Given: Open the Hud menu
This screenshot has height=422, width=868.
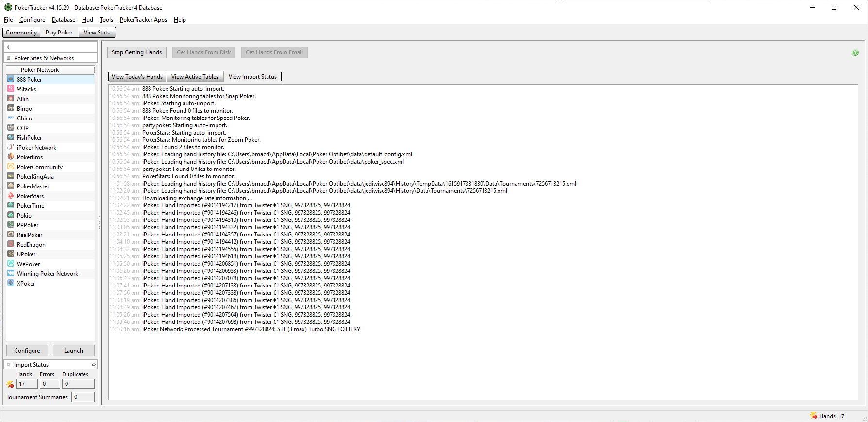Looking at the screenshot, I should (x=87, y=20).
